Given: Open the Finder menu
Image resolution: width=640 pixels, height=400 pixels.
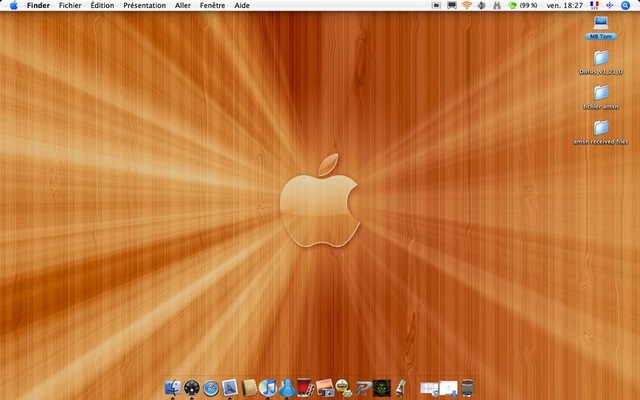Looking at the screenshot, I should click(x=38, y=5).
